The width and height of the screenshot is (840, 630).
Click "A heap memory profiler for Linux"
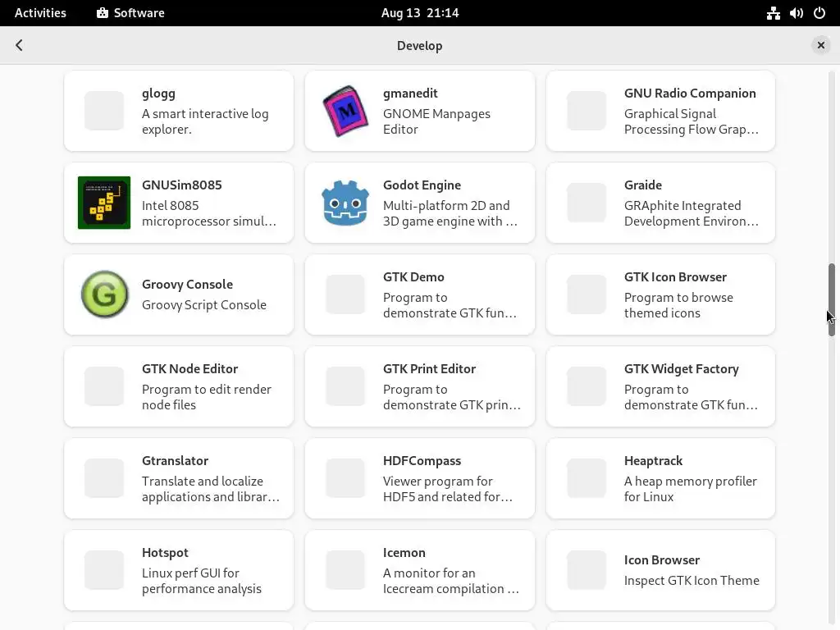(x=690, y=489)
